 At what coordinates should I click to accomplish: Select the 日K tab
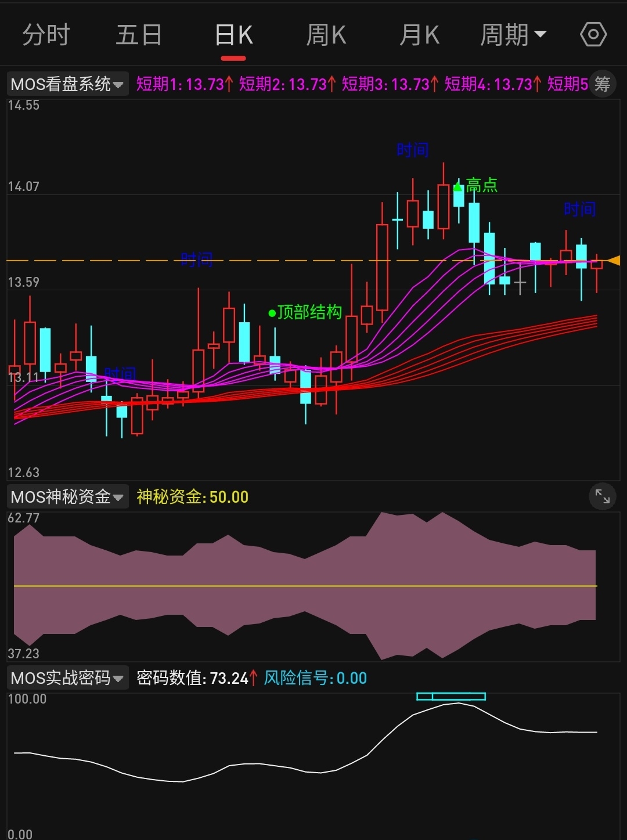(x=233, y=35)
